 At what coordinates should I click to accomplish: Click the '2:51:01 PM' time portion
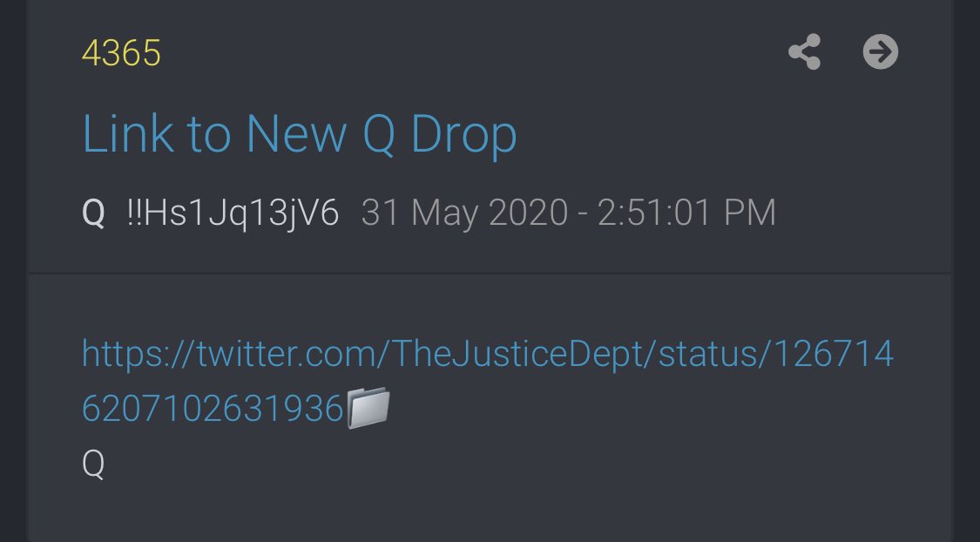tap(686, 213)
